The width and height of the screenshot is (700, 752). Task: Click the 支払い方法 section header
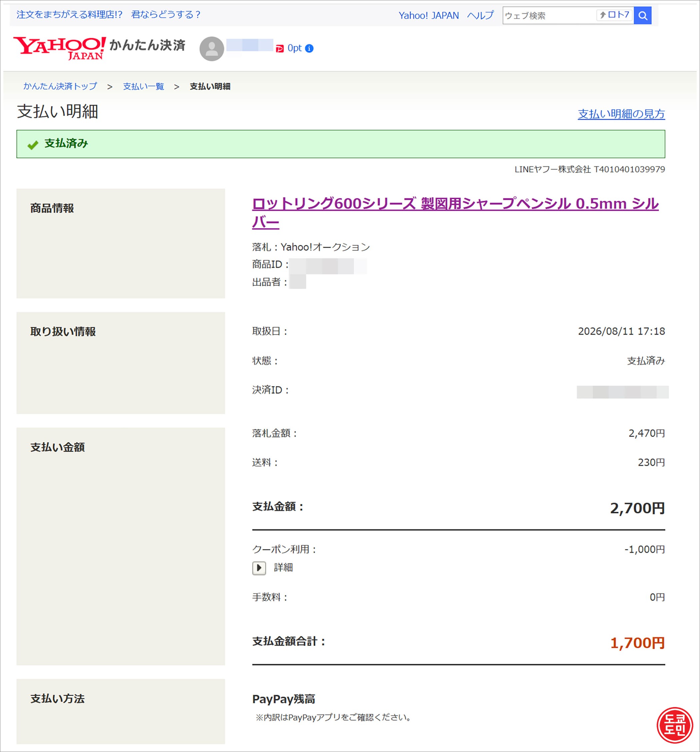click(x=58, y=699)
